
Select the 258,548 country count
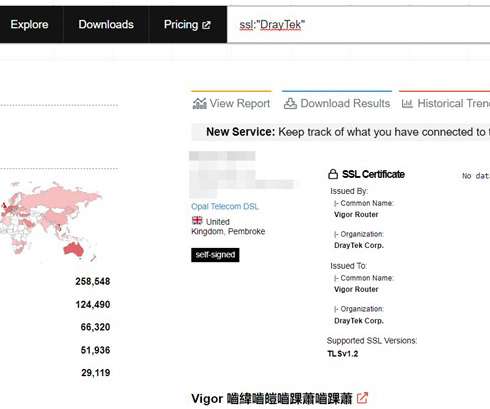click(93, 281)
